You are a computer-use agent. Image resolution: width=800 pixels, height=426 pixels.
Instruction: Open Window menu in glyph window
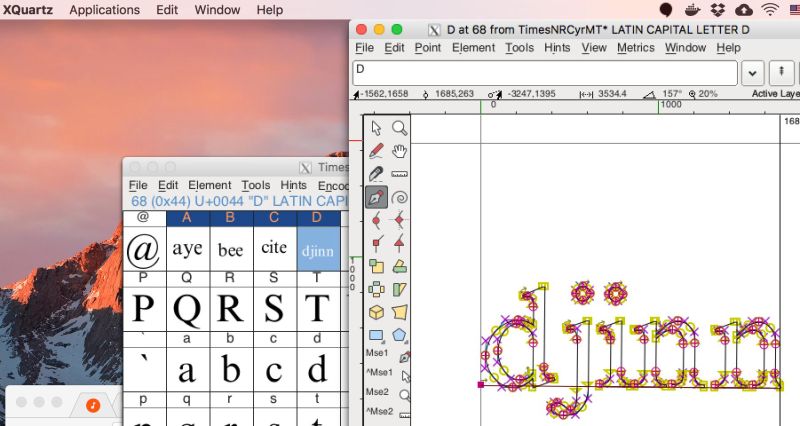(685, 48)
